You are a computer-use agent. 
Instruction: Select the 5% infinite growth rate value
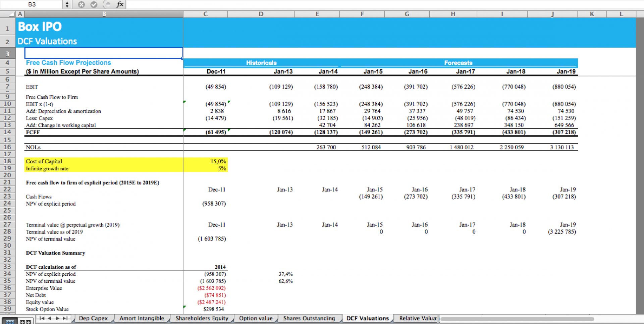pos(222,168)
